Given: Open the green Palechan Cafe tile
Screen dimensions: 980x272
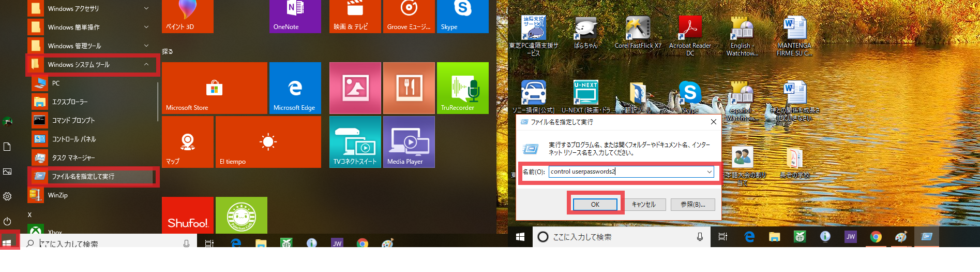Looking at the screenshot, I should coord(242,216).
